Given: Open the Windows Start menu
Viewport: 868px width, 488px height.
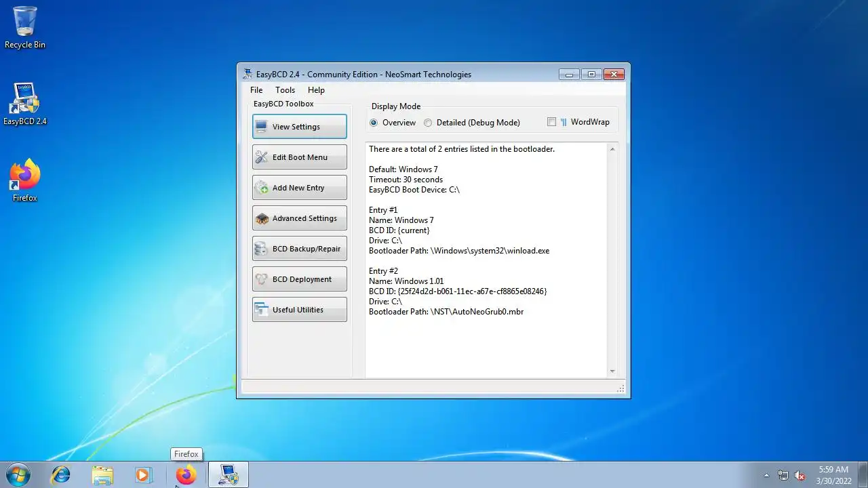Looking at the screenshot, I should tap(18, 475).
